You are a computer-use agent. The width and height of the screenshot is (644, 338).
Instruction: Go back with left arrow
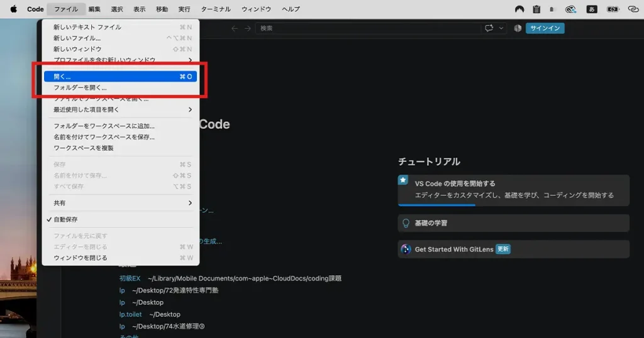pos(235,28)
